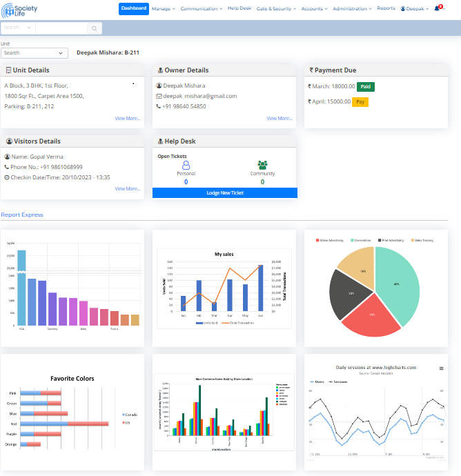Click Lodge New Ticket button
This screenshot has width=461, height=476.
tap(224, 193)
